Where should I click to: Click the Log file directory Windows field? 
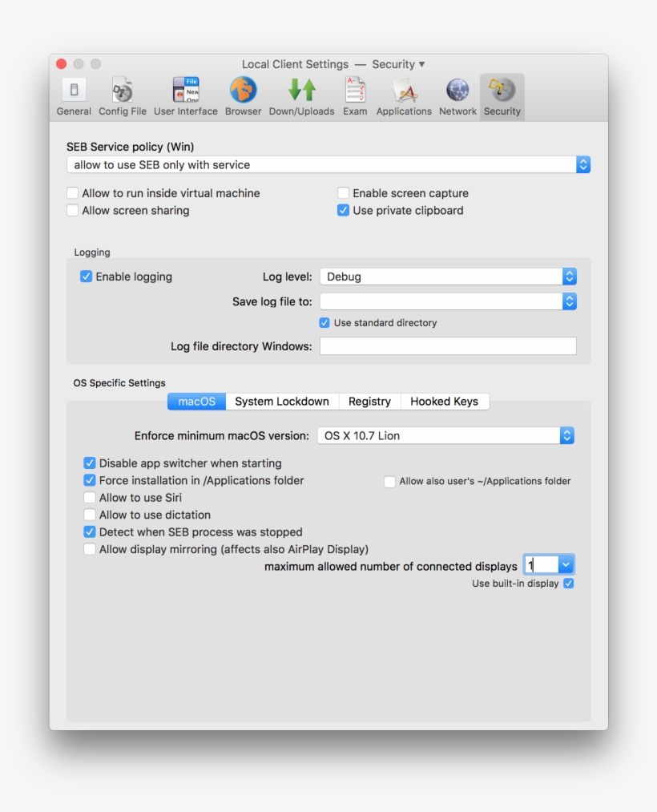coord(448,345)
